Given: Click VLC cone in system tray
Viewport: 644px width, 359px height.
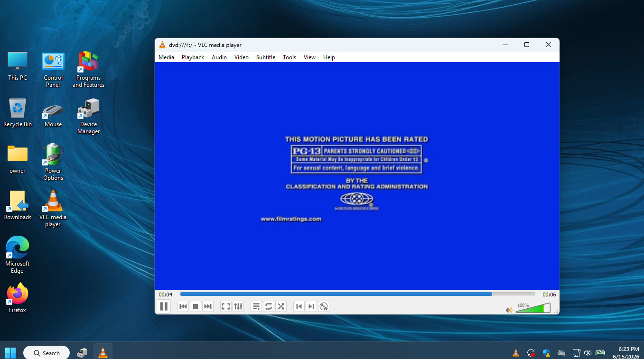Looking at the screenshot, I should click(x=516, y=353).
